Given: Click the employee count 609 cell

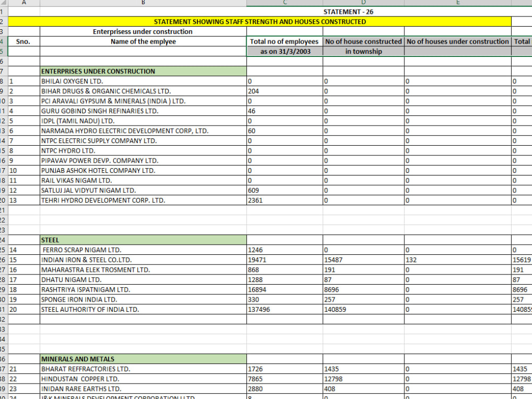Looking at the screenshot, I should click(285, 190).
